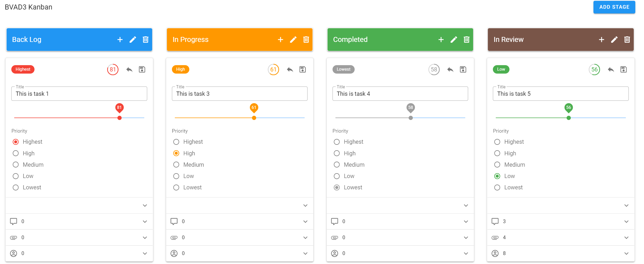Choose High priority for task 4
Viewport: 644px width, 264px height.
click(x=337, y=153)
